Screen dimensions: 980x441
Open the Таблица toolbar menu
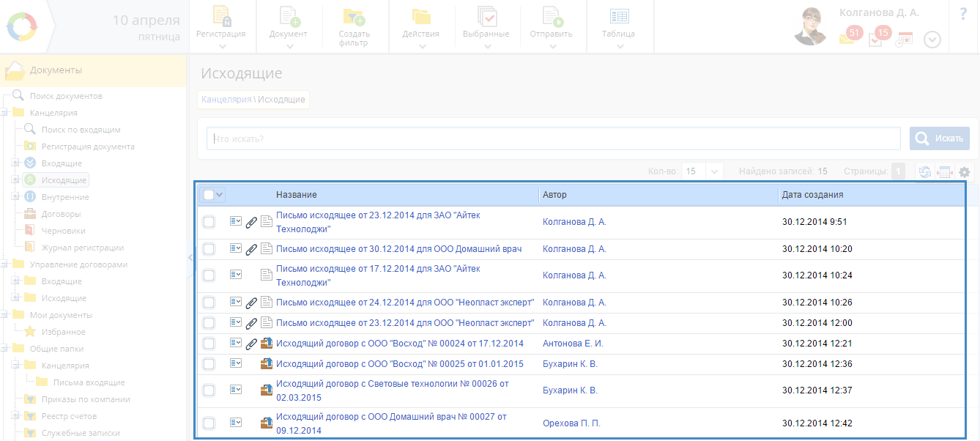(620, 26)
